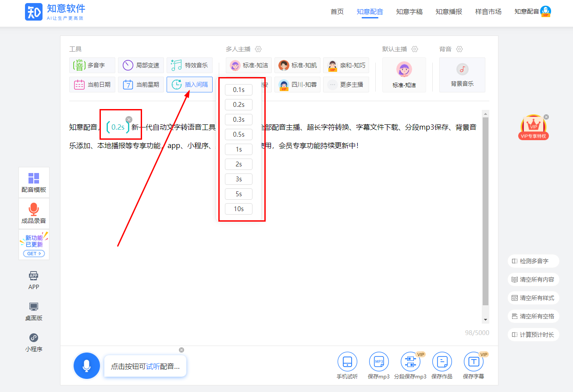This screenshot has height=392, width=573.
Task: Open settings gear next to 多人主播
Action: pyautogui.click(x=258, y=49)
